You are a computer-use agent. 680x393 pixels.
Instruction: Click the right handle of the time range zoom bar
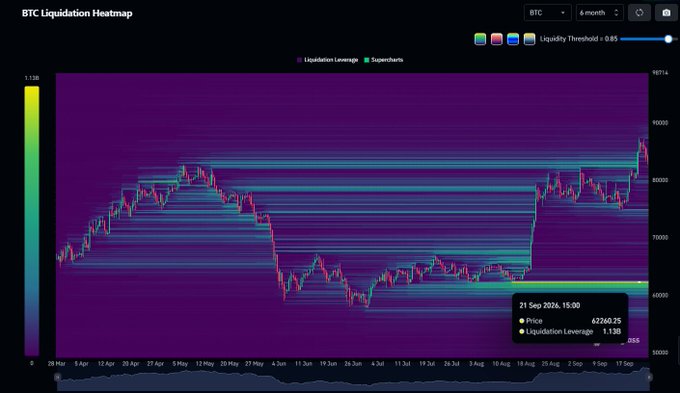pyautogui.click(x=649, y=377)
